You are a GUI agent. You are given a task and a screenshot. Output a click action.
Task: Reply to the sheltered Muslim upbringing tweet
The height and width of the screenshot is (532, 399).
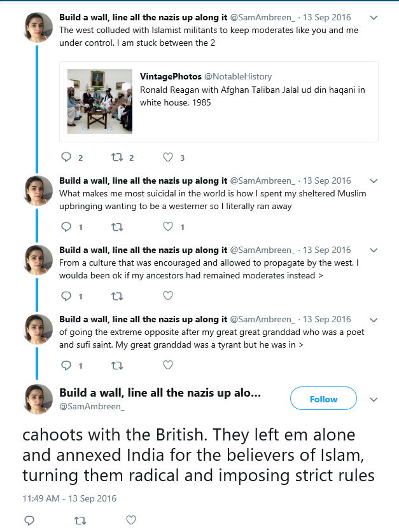click(66, 227)
